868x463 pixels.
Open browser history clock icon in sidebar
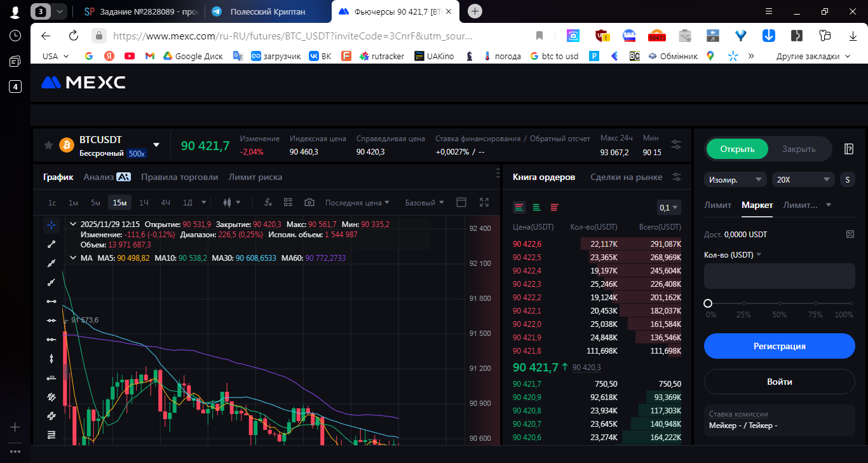[15, 36]
